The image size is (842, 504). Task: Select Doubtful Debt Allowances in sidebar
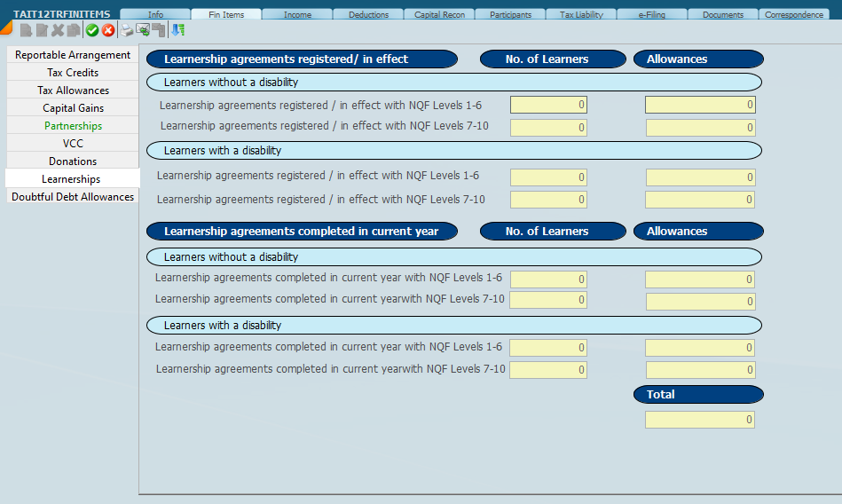pyautogui.click(x=73, y=197)
